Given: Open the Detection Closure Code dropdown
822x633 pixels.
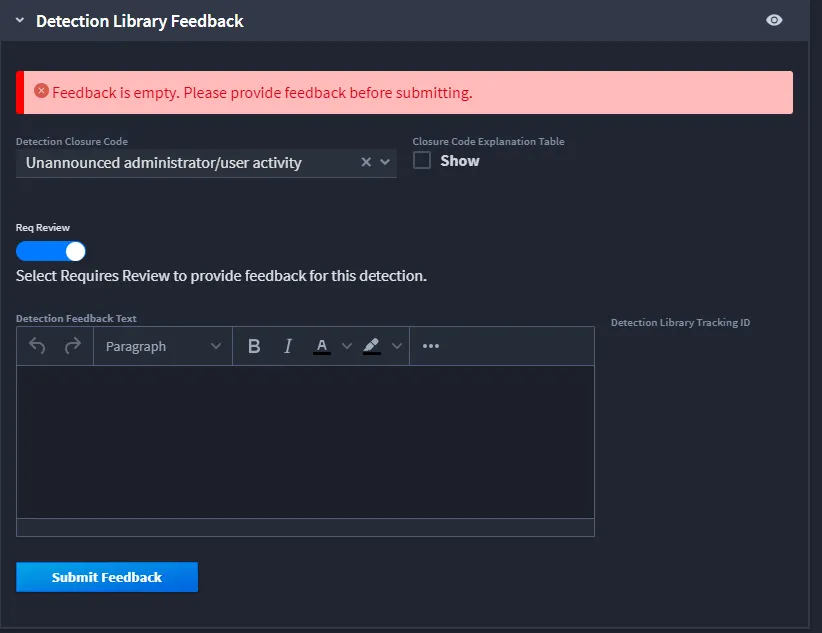Looking at the screenshot, I should coord(385,163).
